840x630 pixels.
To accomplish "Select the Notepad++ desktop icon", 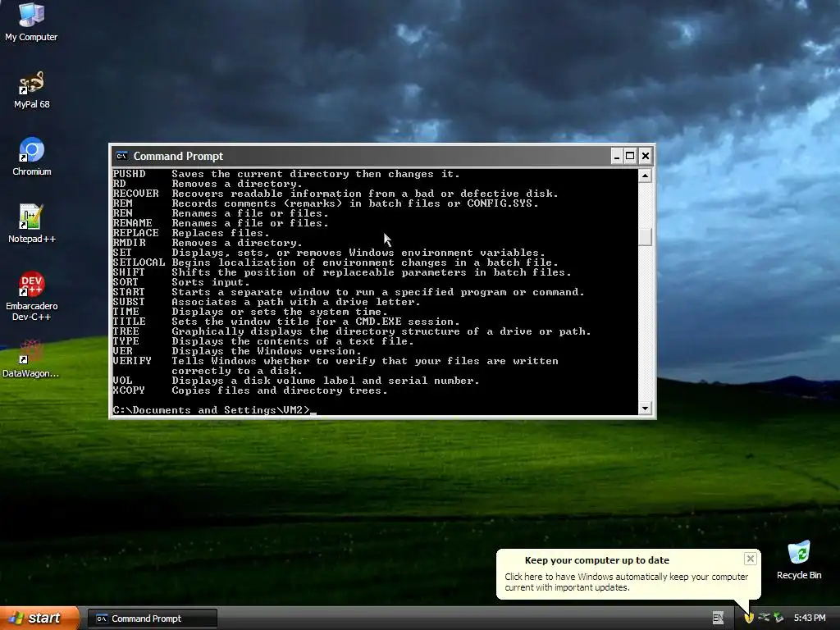I will [x=31, y=224].
